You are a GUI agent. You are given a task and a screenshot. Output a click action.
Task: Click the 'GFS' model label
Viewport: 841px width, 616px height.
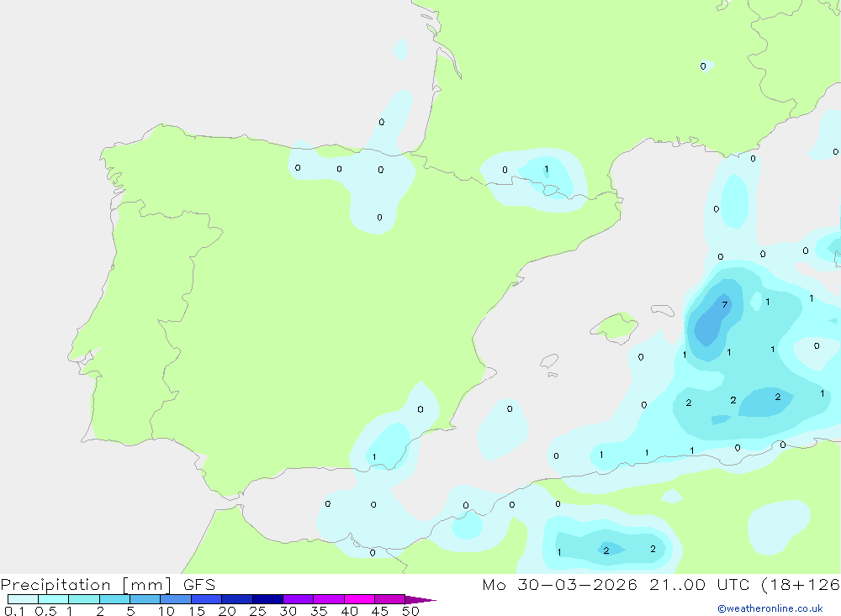click(x=199, y=585)
